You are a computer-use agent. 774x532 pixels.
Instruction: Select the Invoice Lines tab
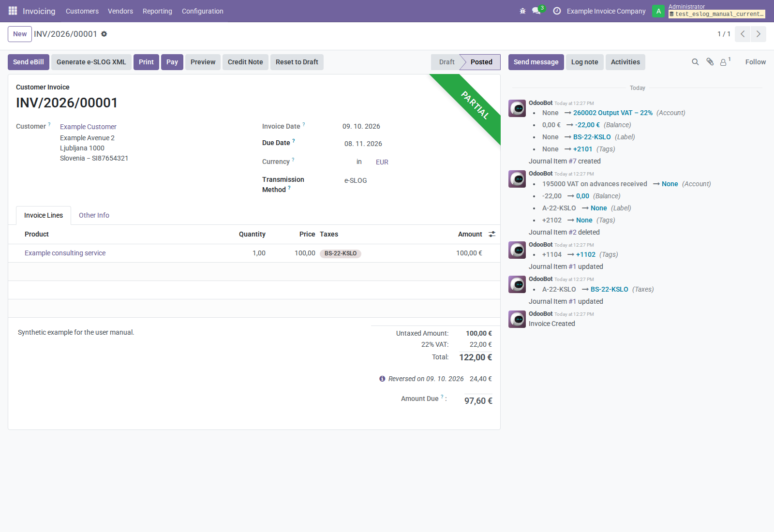tap(44, 215)
